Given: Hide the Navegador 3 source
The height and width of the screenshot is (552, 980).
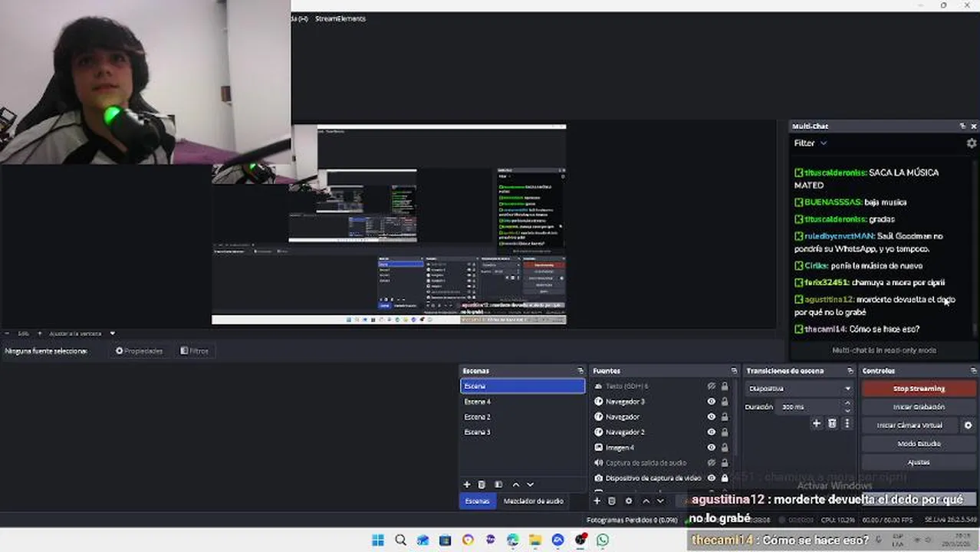Looking at the screenshot, I should 711,402.
